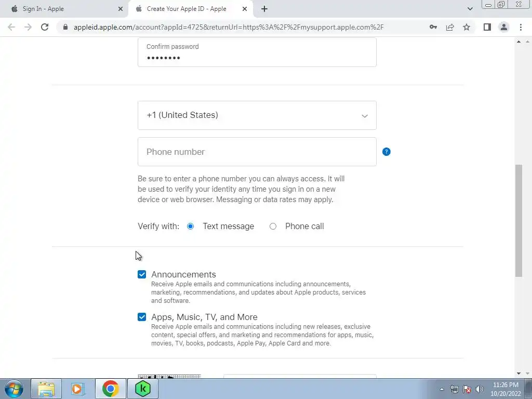Close the Create Your Apple ID tab
532x399 pixels.
[x=245, y=9]
